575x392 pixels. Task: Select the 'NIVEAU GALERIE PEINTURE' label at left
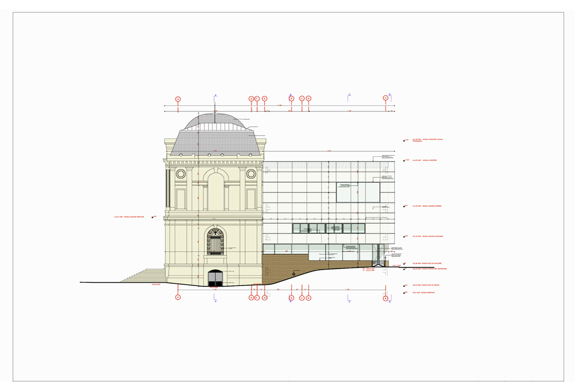tap(129, 217)
